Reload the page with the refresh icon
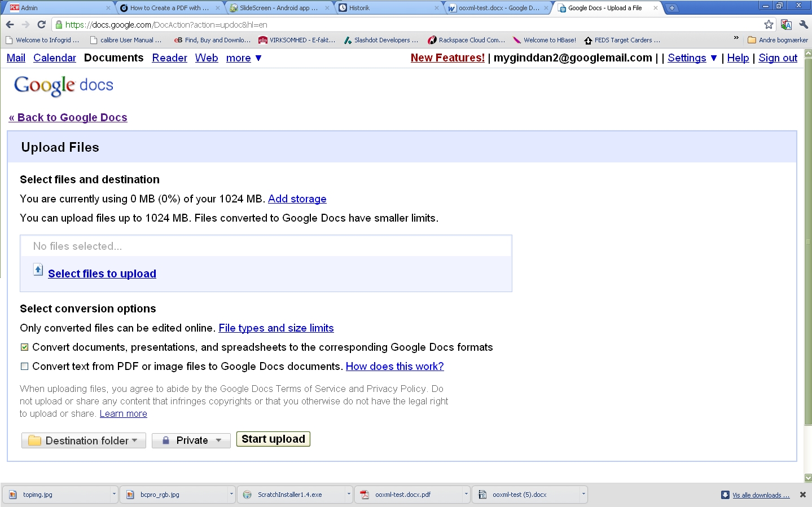Screen dimensions: 812x507 [x=41, y=24]
